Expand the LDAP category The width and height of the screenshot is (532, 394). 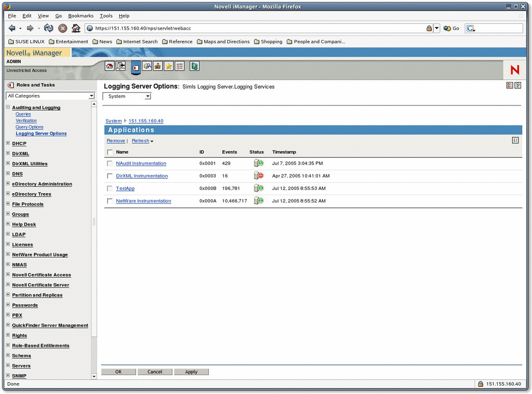[8, 234]
